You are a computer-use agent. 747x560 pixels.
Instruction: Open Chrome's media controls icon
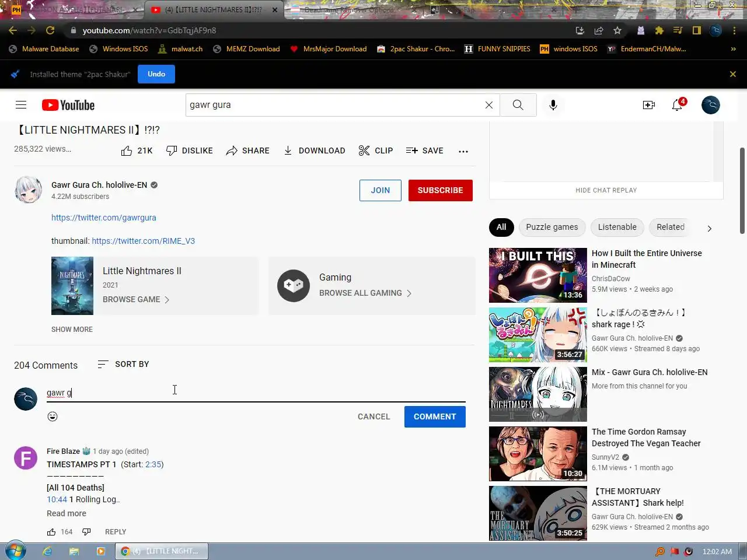[678, 30]
